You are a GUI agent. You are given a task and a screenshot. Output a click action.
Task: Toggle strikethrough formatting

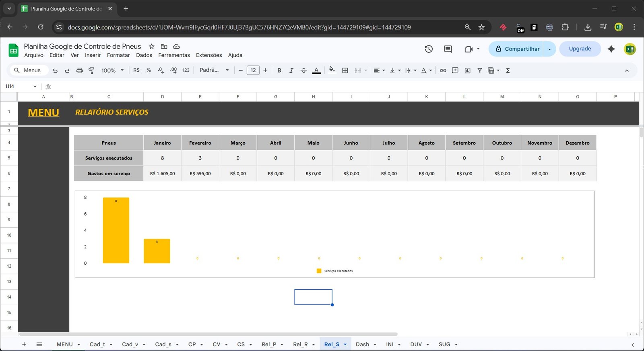click(303, 71)
